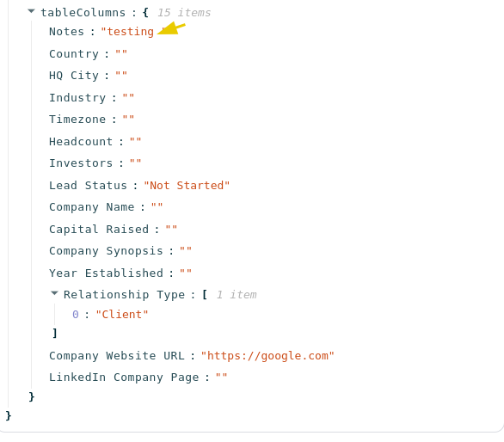504x442 pixels.
Task: Click the Year Established key
Action: point(106,273)
